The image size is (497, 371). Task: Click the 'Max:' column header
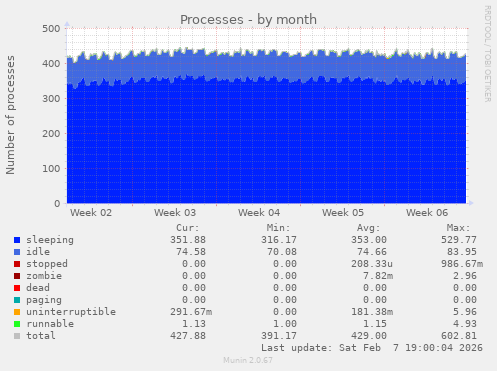pos(458,228)
